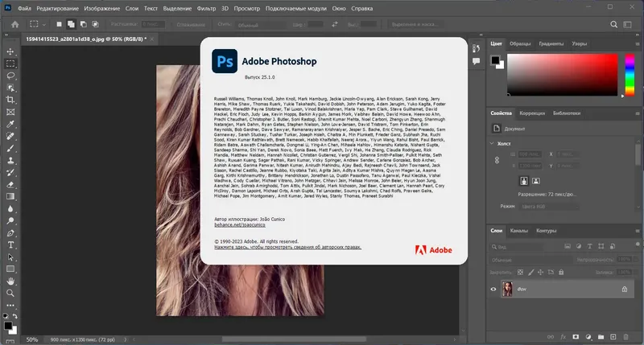644x345 pixels.
Task: Switch to the Градиенты tab
Action: coord(551,43)
